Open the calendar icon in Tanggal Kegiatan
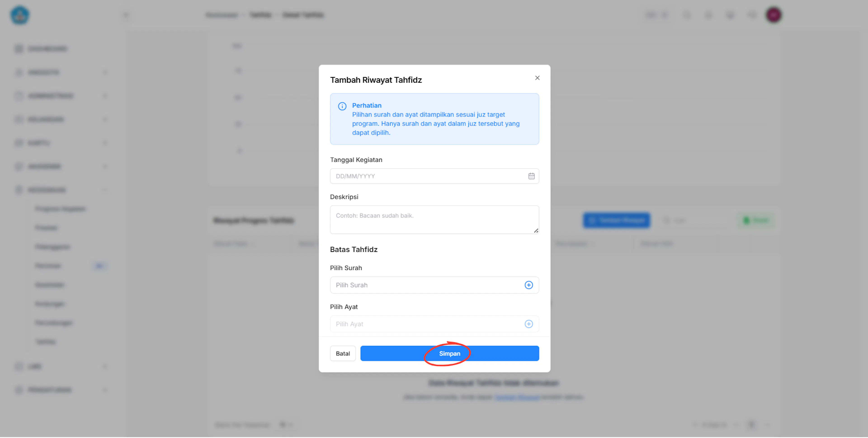Image resolution: width=868 pixels, height=438 pixels. 531,176
